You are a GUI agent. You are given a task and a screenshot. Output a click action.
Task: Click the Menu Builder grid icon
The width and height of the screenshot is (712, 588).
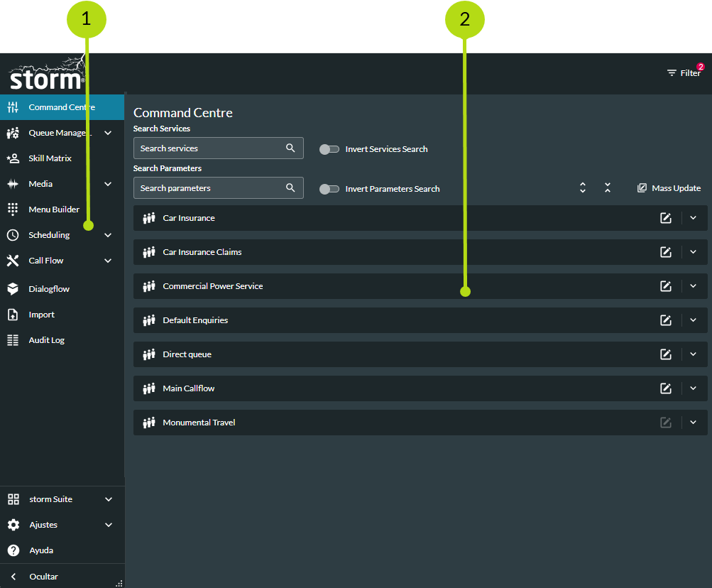click(x=13, y=209)
